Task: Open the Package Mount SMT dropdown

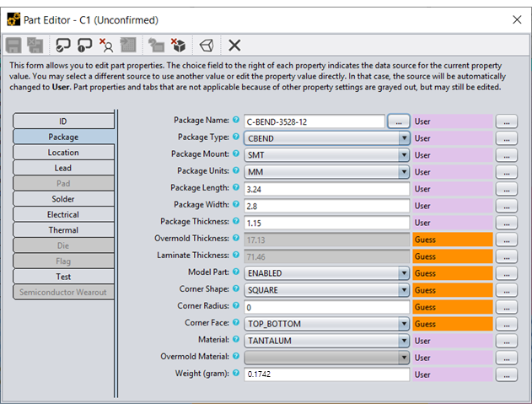Action: pos(327,155)
